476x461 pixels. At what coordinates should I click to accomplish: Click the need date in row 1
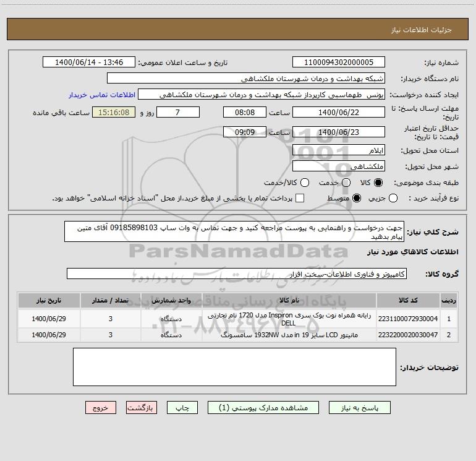click(49, 319)
